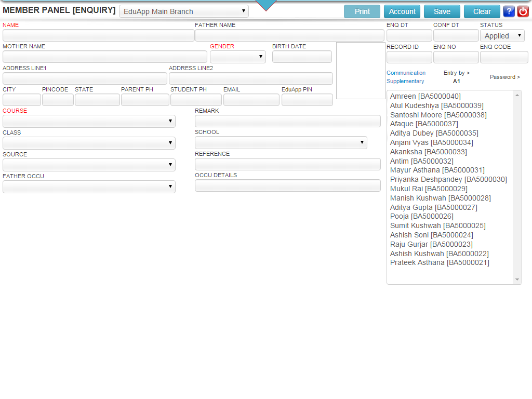Expand the SOURCE dropdown
This screenshot has height=399, width=532.
pyautogui.click(x=89, y=165)
